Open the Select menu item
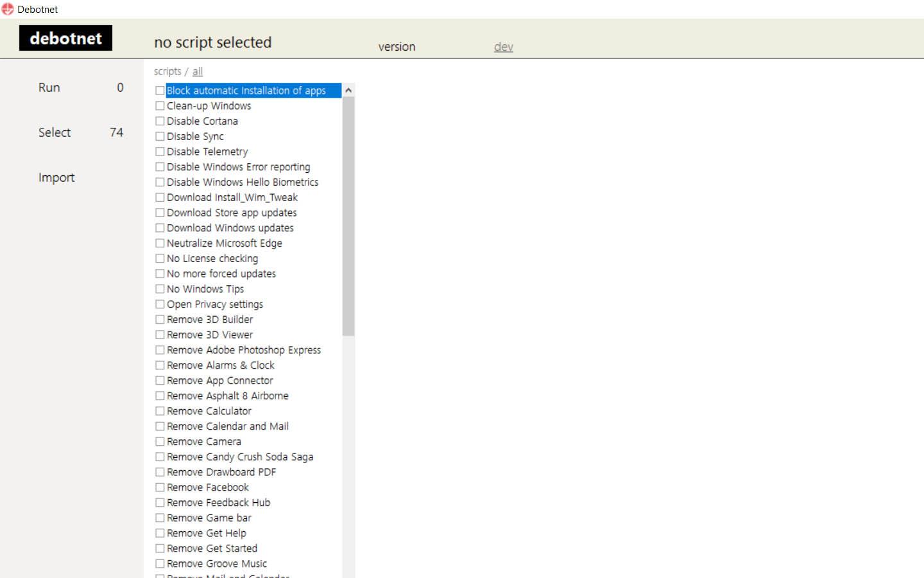The image size is (924, 578). click(55, 132)
